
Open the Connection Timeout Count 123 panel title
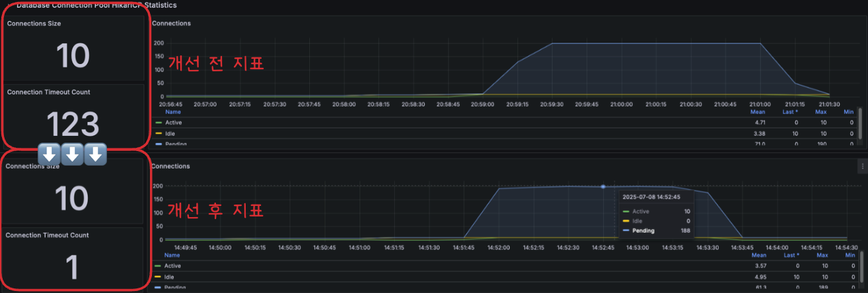coord(49,92)
